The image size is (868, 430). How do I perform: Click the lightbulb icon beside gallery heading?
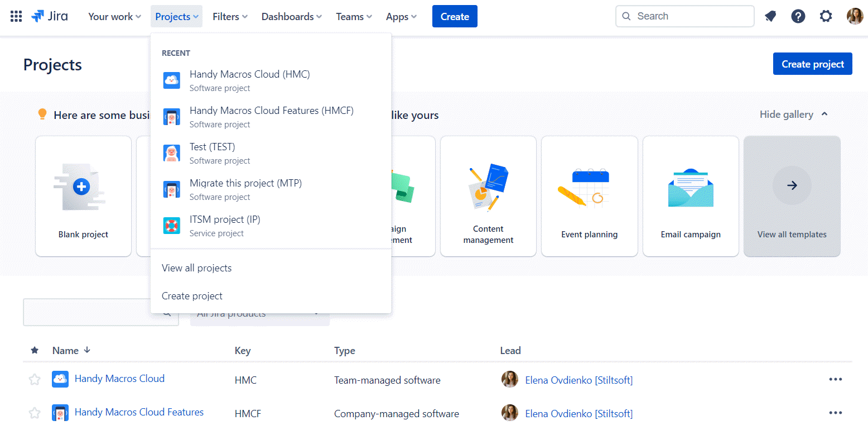coord(42,114)
